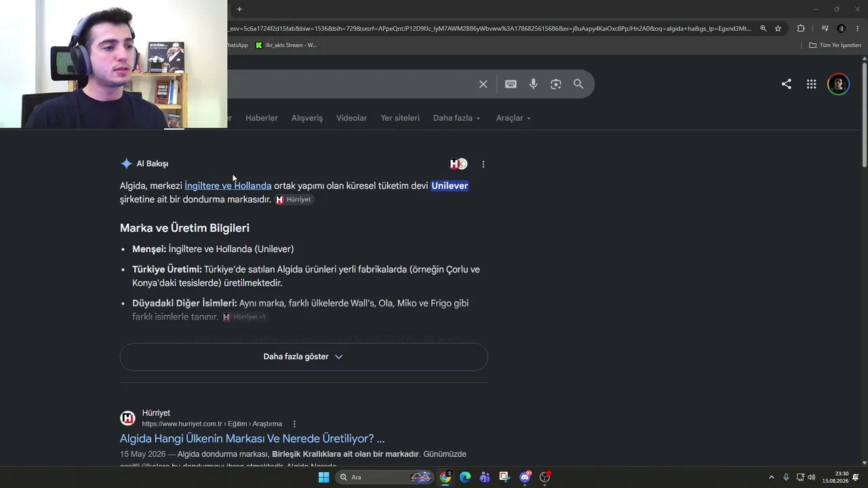Image resolution: width=868 pixels, height=488 pixels.
Task: Open the Hürriyet +1 source chip
Action: [244, 317]
